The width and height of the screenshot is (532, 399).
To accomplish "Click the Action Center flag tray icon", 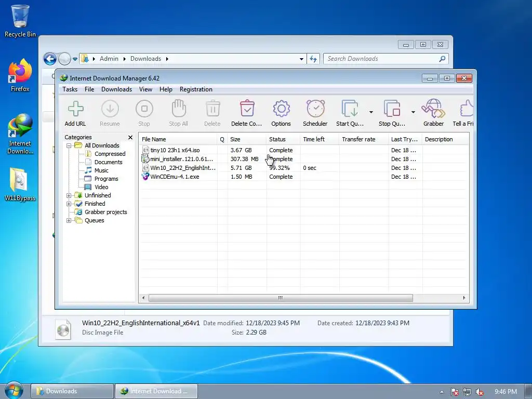I will pyautogui.click(x=454, y=392).
